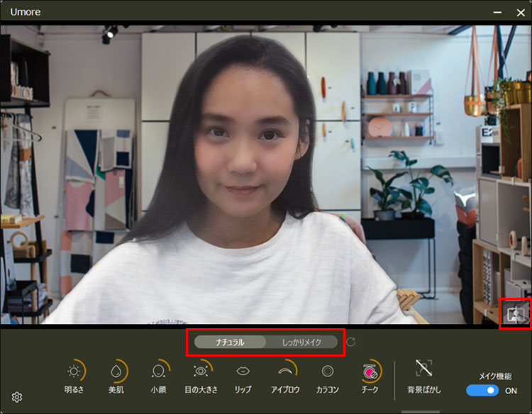The image size is (532, 414).
Task: Select the 目の大きさ eye size icon
Action: point(201,371)
